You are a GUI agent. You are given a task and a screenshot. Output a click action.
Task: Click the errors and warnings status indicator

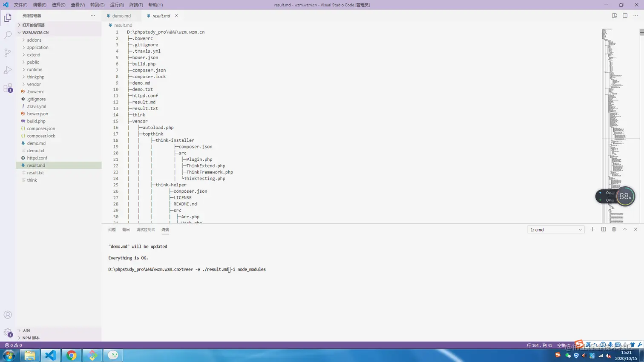pos(13,345)
